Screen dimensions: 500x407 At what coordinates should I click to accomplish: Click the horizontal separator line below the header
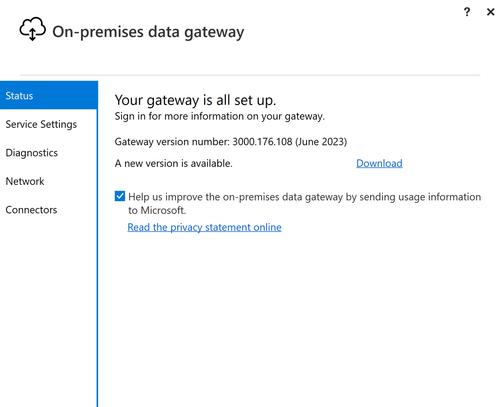pyautogui.click(x=250, y=75)
